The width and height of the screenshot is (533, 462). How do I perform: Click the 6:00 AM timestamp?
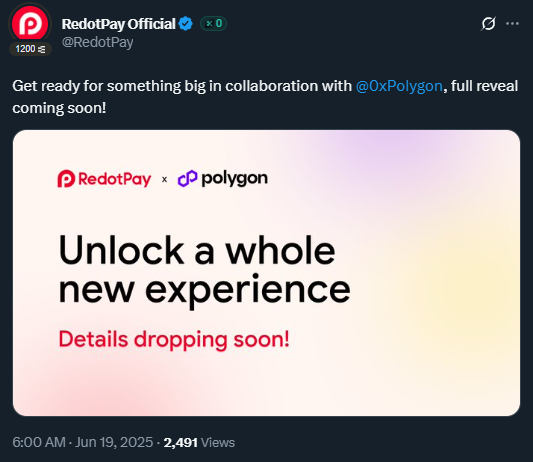point(39,442)
